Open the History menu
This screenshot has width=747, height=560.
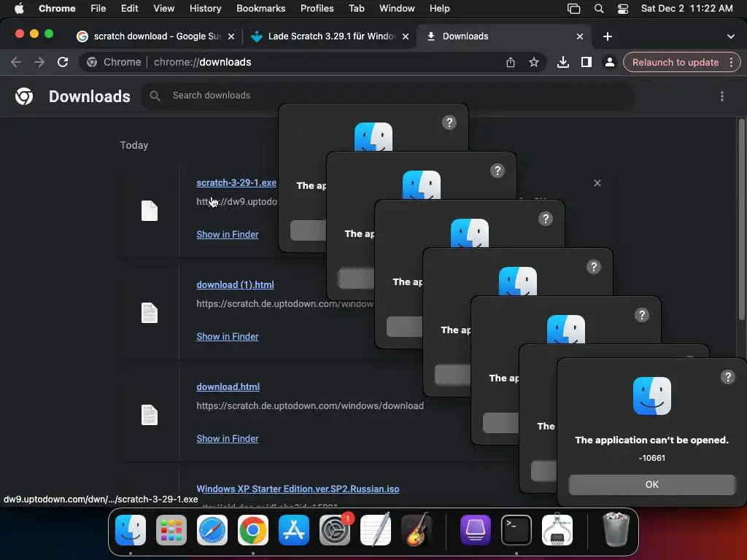205,9
